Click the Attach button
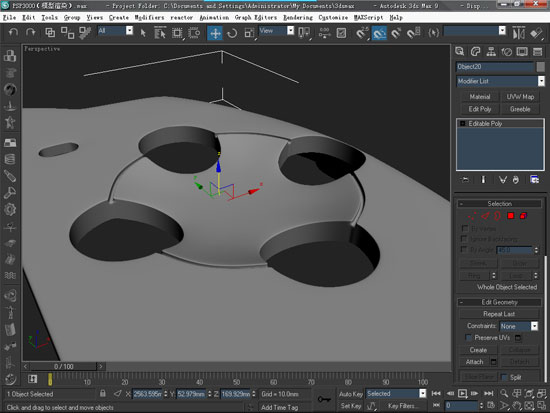The width and height of the screenshot is (550, 413). tap(474, 362)
